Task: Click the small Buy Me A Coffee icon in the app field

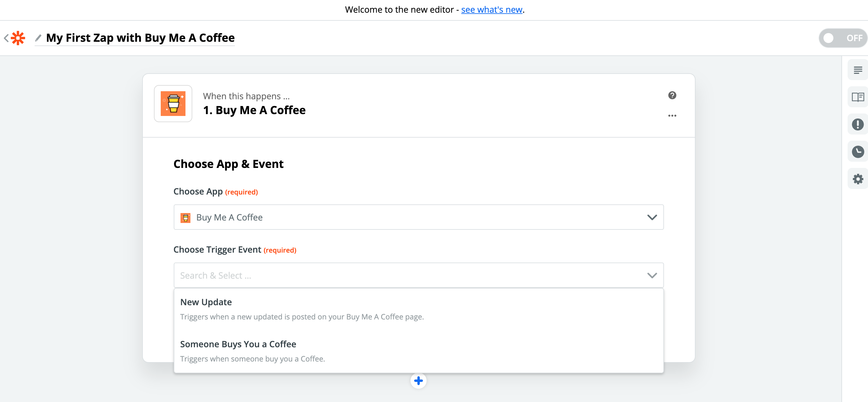Action: tap(185, 218)
